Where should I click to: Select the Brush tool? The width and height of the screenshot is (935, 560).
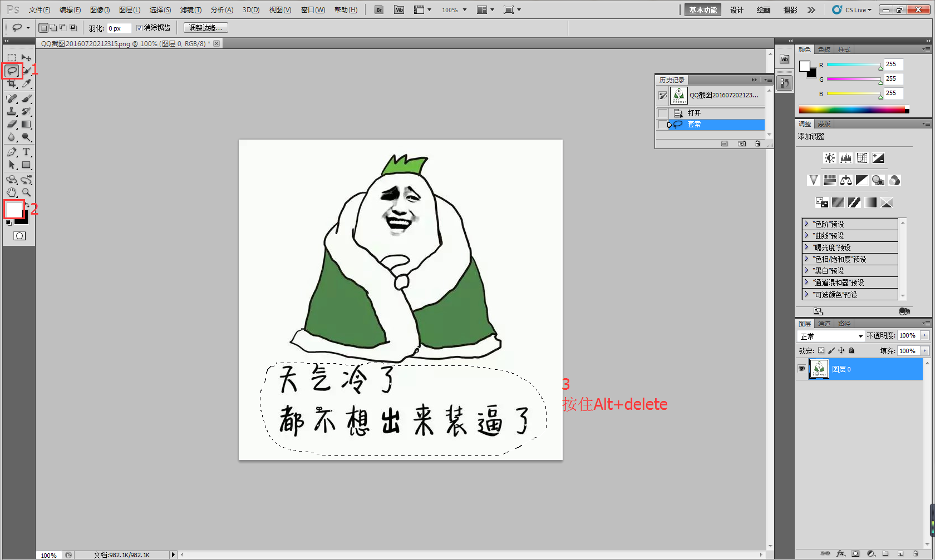coord(26,98)
